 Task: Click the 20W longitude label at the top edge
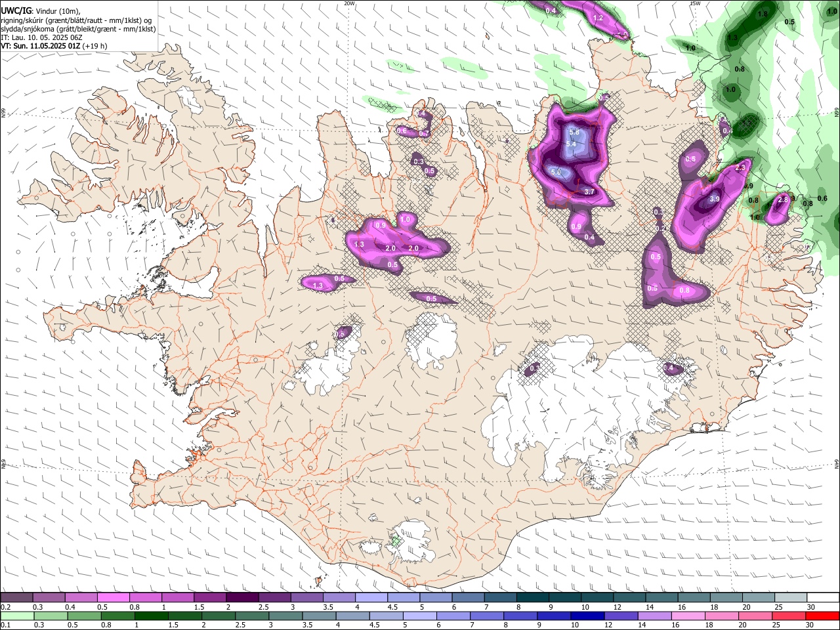pos(349,3)
